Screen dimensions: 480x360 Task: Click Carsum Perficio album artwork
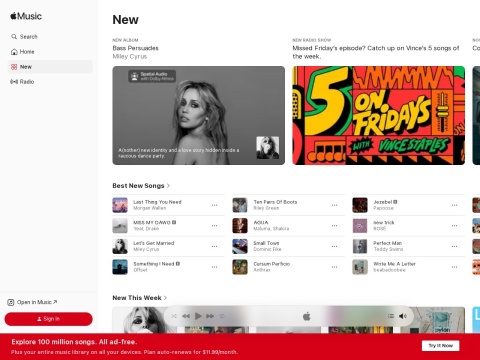pyautogui.click(x=240, y=267)
